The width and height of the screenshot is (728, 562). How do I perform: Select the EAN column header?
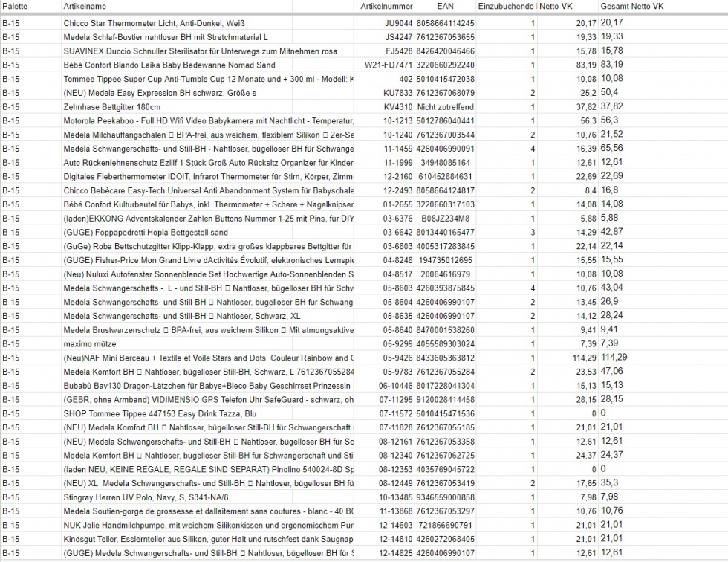click(x=445, y=7)
